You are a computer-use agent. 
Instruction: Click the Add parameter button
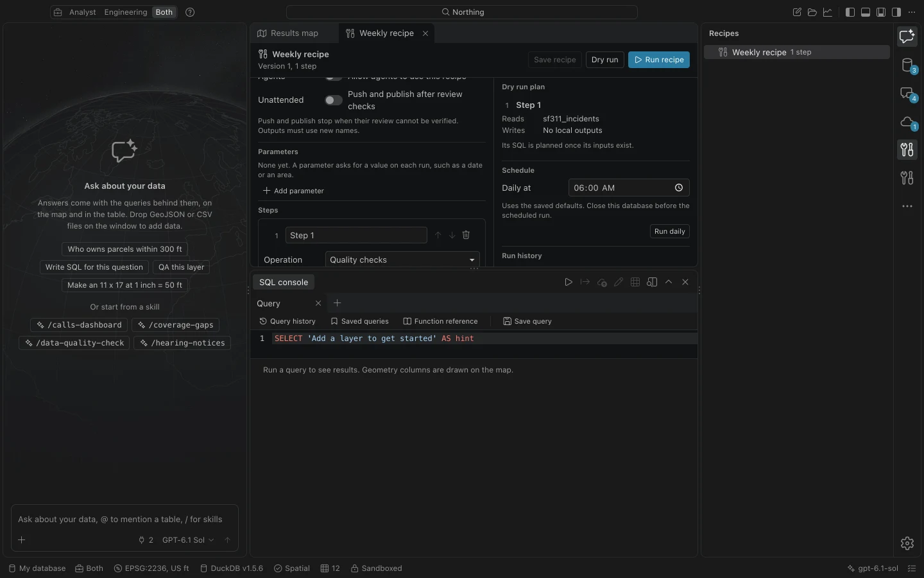click(294, 191)
